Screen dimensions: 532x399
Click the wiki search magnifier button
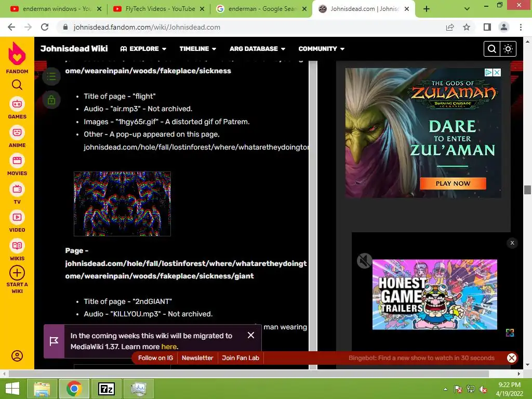pyautogui.click(x=491, y=49)
